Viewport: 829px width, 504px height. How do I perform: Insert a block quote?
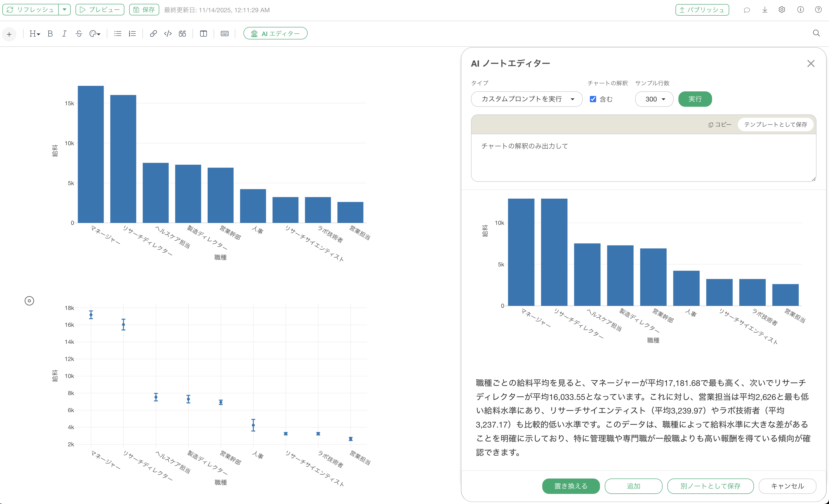(182, 34)
